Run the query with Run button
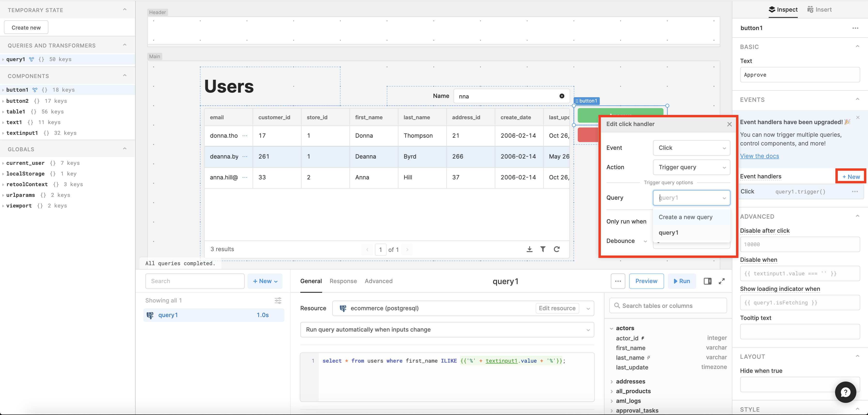 click(682, 281)
